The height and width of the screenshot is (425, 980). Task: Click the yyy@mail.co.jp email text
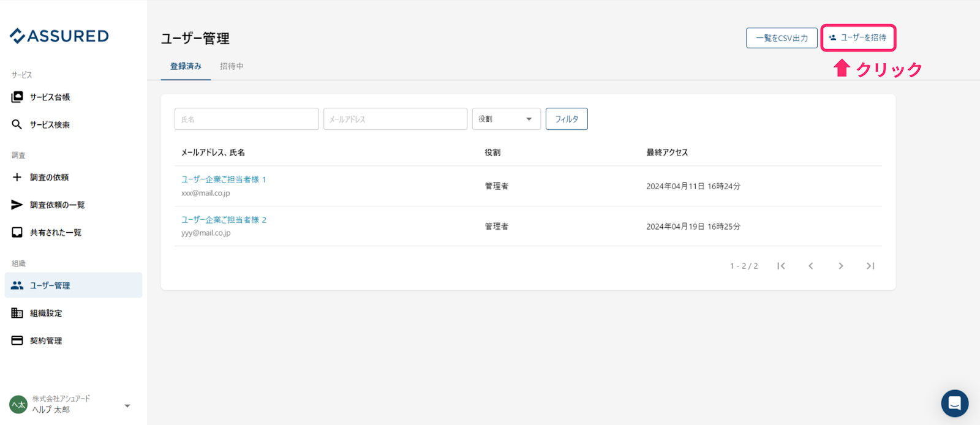[206, 233]
